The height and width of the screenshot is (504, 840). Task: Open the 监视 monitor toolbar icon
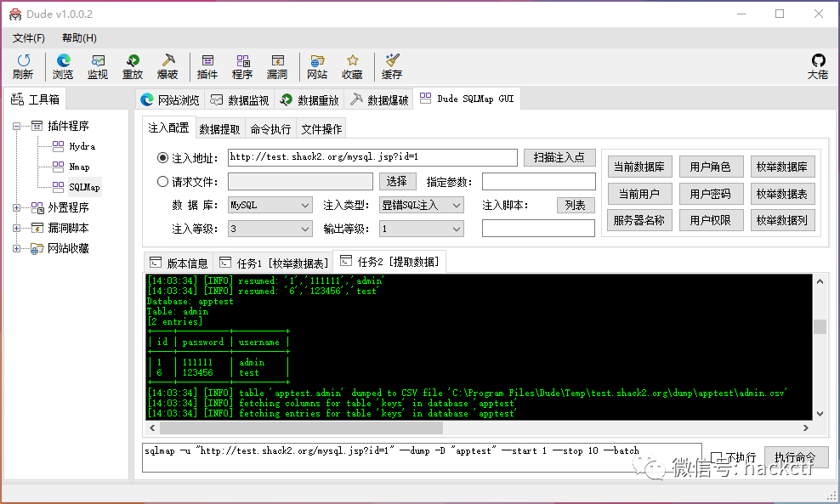[x=98, y=60]
